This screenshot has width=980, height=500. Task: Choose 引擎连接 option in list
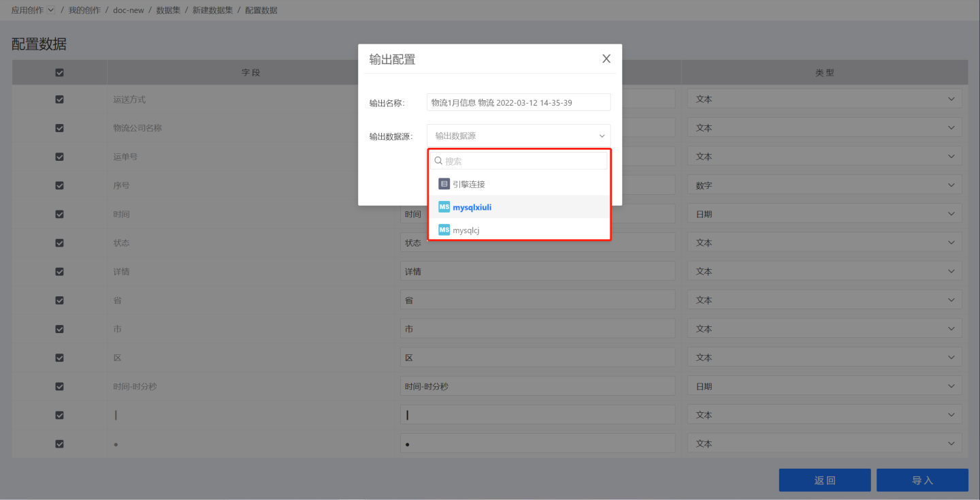pyautogui.click(x=468, y=184)
